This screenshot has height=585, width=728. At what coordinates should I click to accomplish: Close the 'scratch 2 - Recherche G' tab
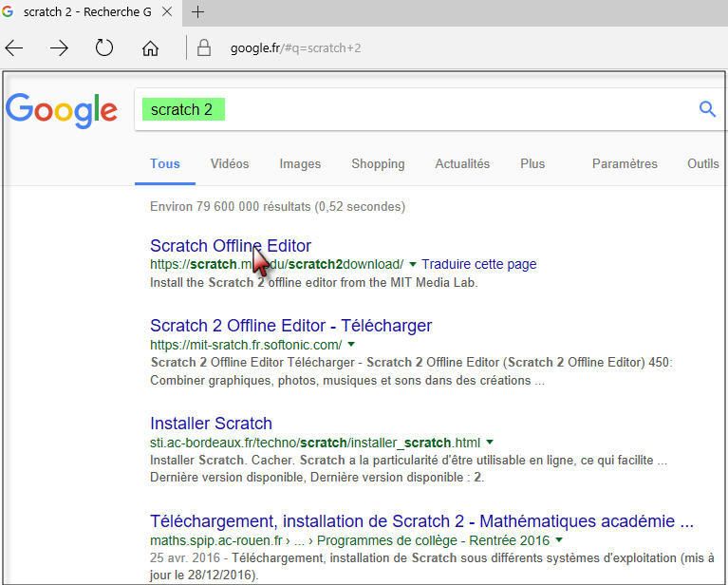pos(167,12)
